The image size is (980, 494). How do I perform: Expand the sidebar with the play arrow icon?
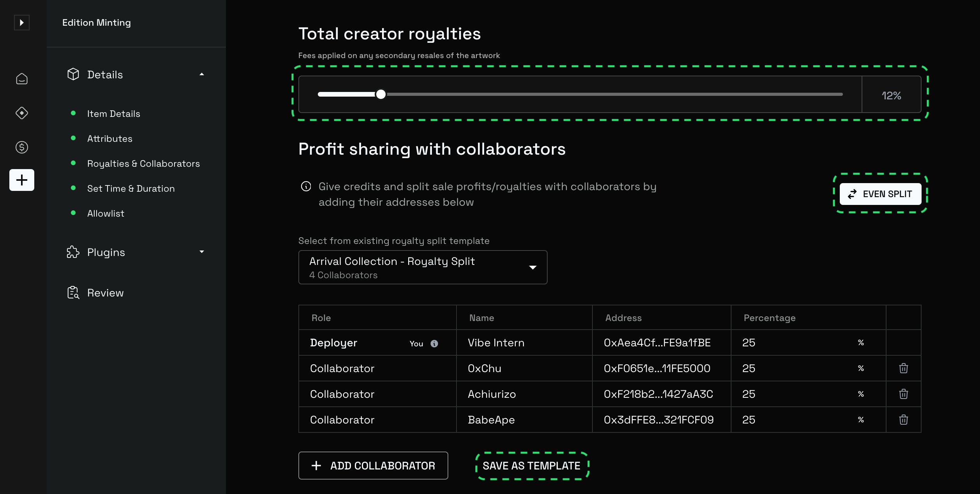point(22,23)
